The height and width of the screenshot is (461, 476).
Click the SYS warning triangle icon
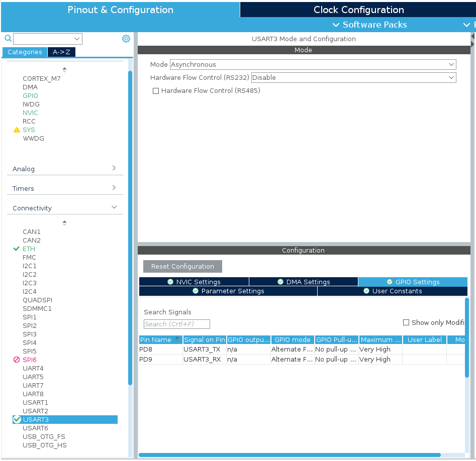coord(17,130)
